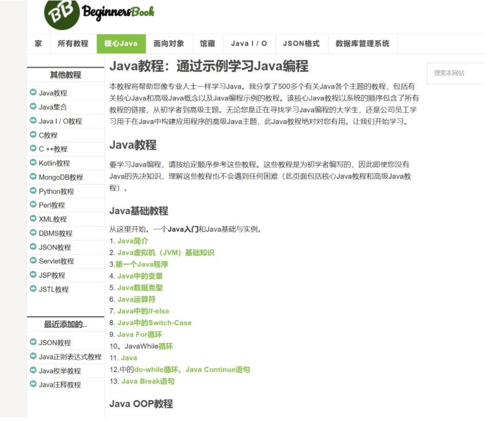This screenshot has height=422, width=504.
Task: Open DBMS教程 in the sidebar
Action: point(55,234)
